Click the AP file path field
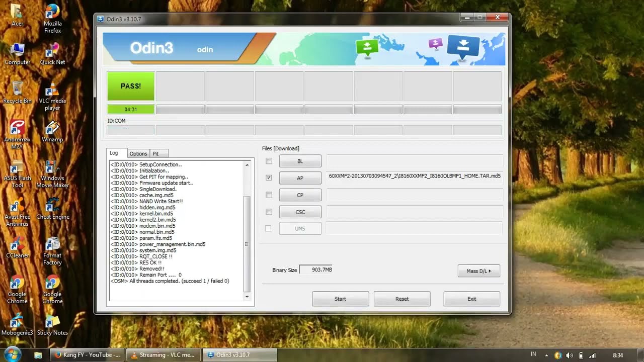The height and width of the screenshot is (362, 644). 415,176
